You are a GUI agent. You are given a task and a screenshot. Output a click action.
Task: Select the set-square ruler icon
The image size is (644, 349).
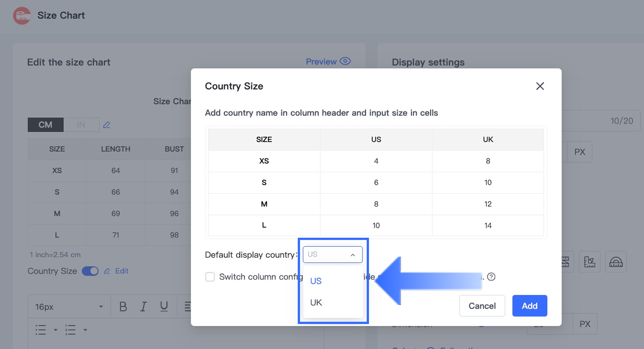589,262
